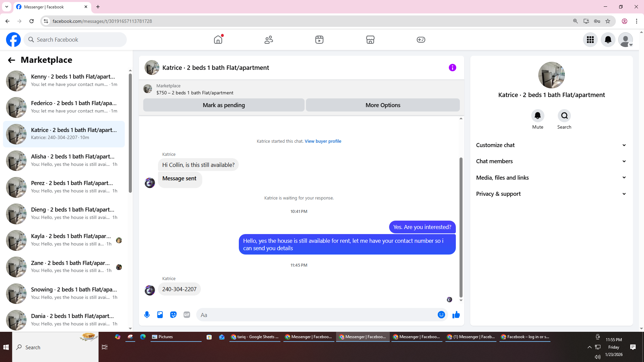The width and height of the screenshot is (644, 362).
Task: Open Chrome profile icon in toolbar
Action: pyautogui.click(x=625, y=21)
